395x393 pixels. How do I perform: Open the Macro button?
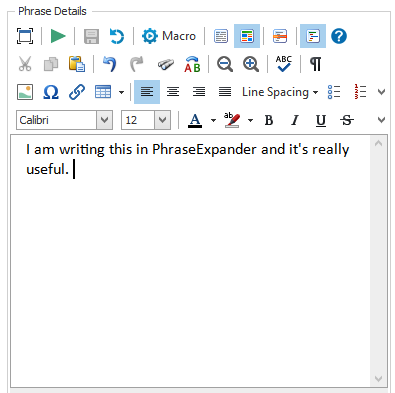click(169, 36)
